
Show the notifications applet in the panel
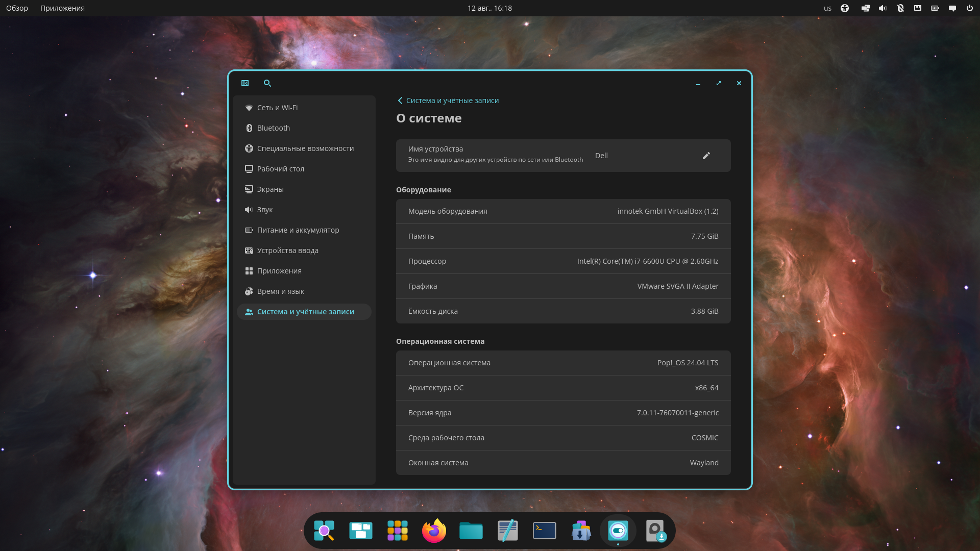click(952, 8)
